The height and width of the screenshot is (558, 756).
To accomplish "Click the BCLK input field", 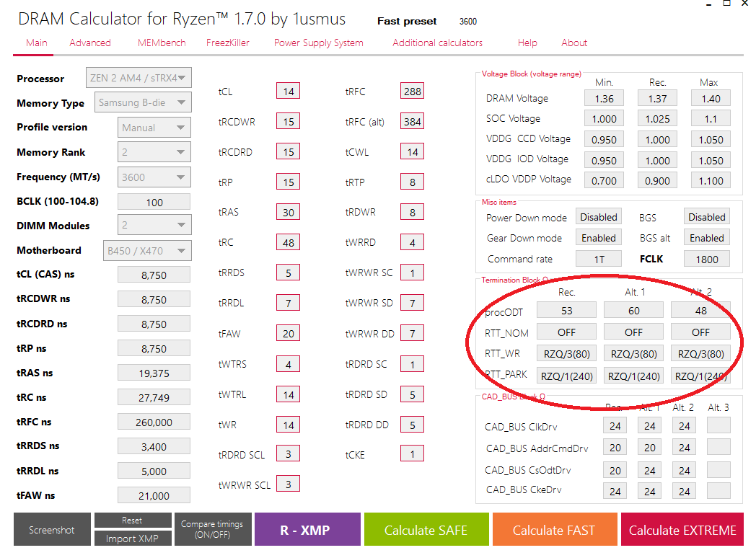I will coord(154,203).
